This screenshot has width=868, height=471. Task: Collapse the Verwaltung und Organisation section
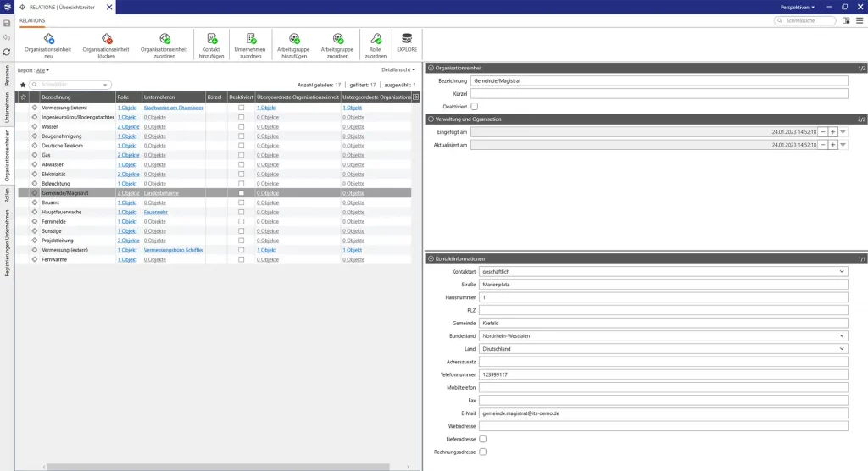coord(431,119)
